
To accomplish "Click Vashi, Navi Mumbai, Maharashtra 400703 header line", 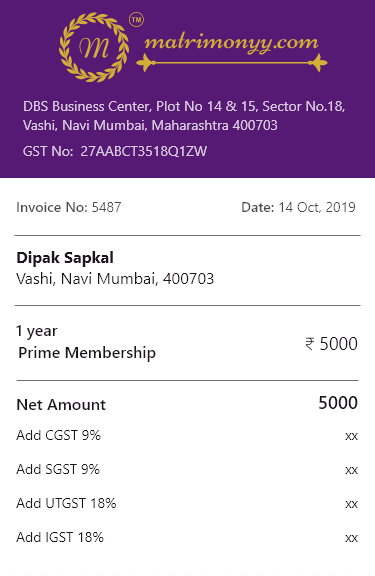I will 150,126.
